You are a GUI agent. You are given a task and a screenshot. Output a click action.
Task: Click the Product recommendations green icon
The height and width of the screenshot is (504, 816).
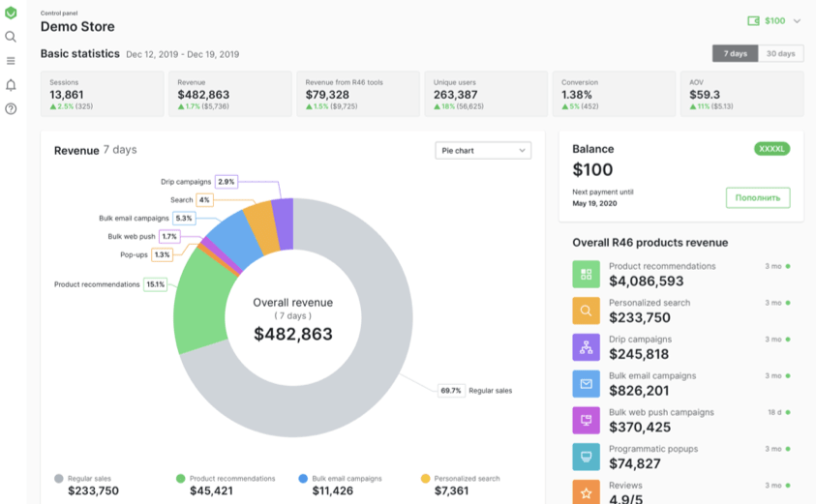pos(586,274)
